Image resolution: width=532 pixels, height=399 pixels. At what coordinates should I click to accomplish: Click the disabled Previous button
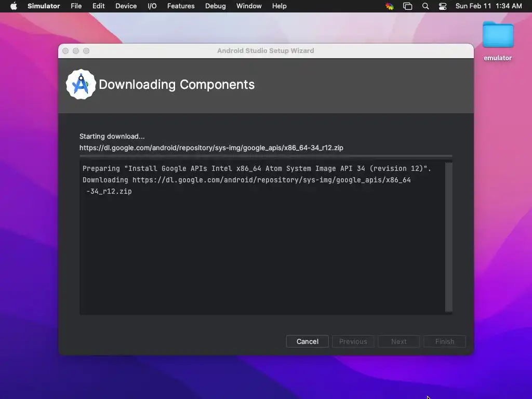(353, 341)
